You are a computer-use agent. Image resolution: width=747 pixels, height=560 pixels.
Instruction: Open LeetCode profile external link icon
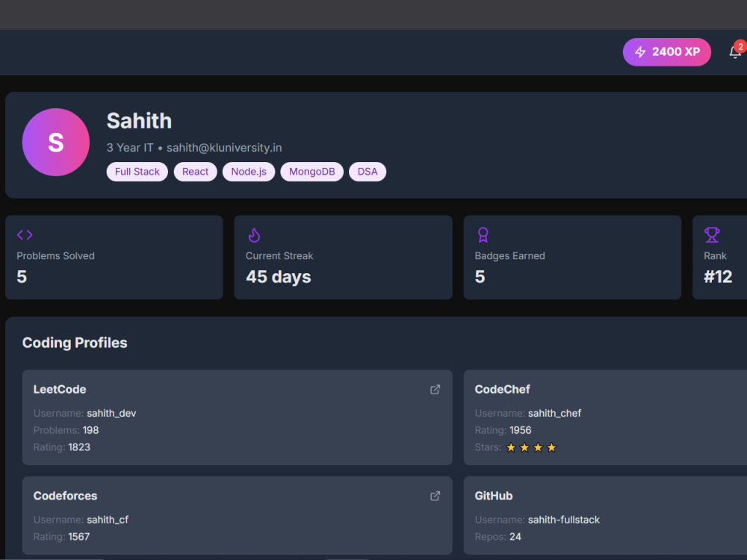click(x=435, y=390)
